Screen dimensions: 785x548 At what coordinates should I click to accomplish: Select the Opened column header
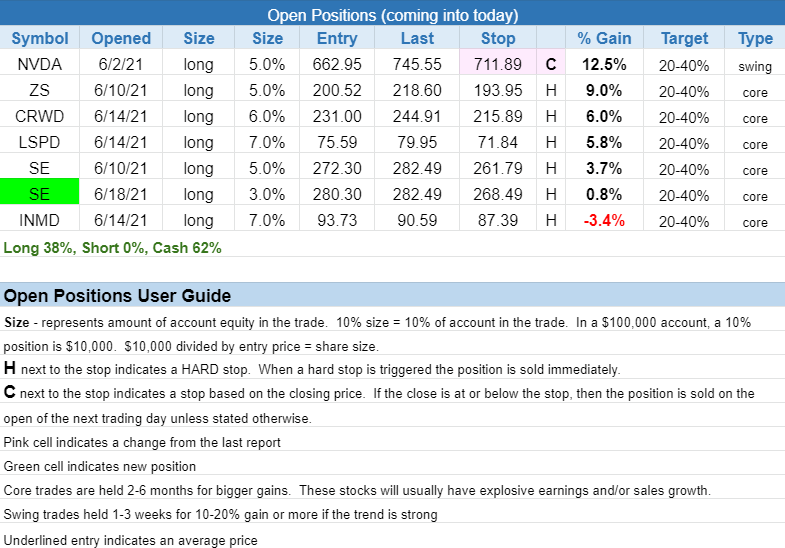[121, 38]
